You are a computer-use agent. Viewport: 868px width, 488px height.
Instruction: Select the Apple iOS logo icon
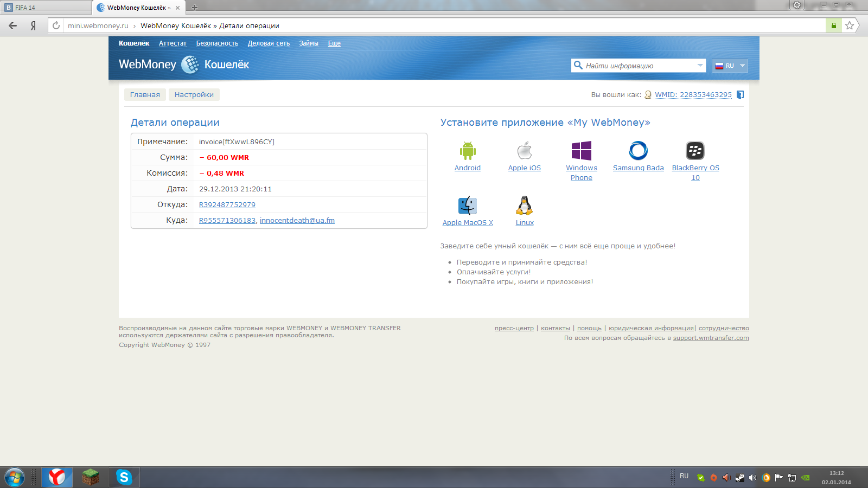(525, 151)
